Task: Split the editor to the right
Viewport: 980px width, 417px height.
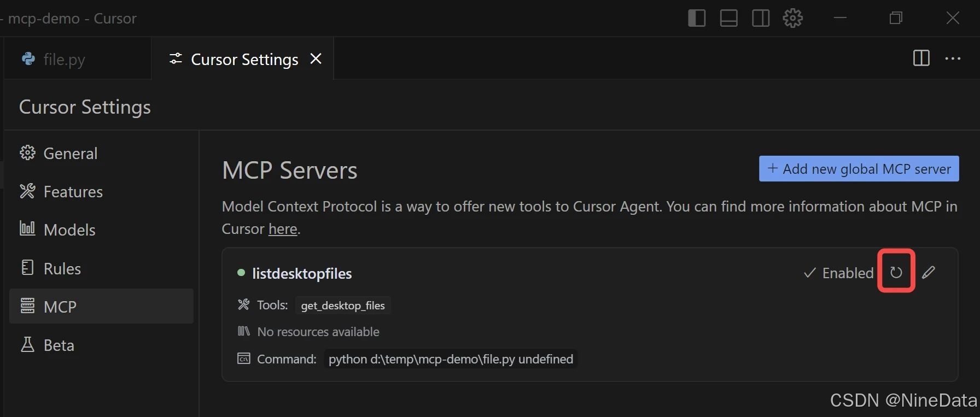Action: tap(921, 58)
